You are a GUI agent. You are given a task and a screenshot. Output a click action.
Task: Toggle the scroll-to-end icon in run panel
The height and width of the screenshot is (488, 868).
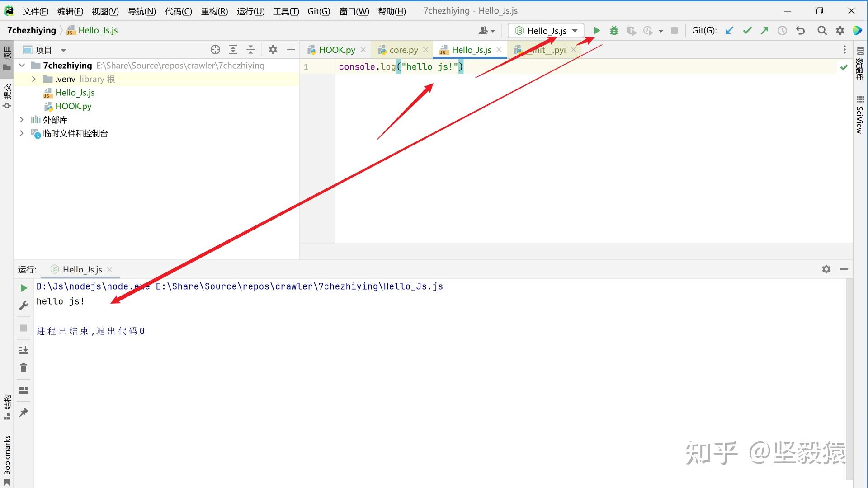coord(24,350)
